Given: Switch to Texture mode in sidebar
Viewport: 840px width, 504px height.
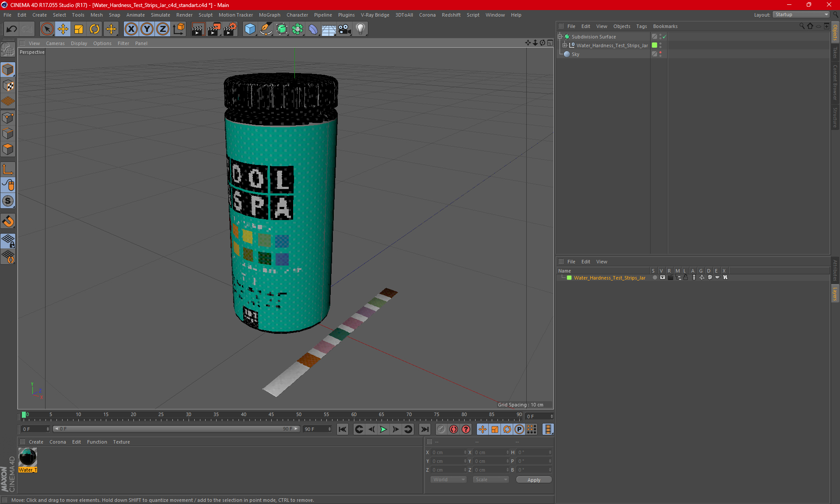Looking at the screenshot, I should (x=8, y=85).
